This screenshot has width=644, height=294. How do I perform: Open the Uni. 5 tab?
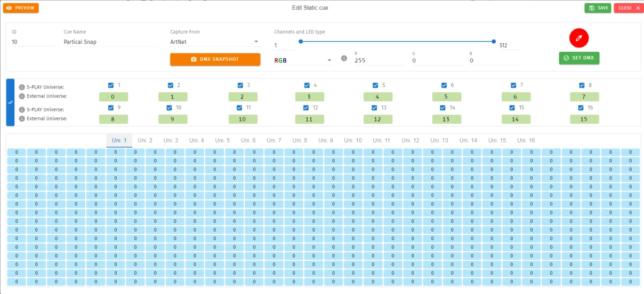pyautogui.click(x=223, y=140)
